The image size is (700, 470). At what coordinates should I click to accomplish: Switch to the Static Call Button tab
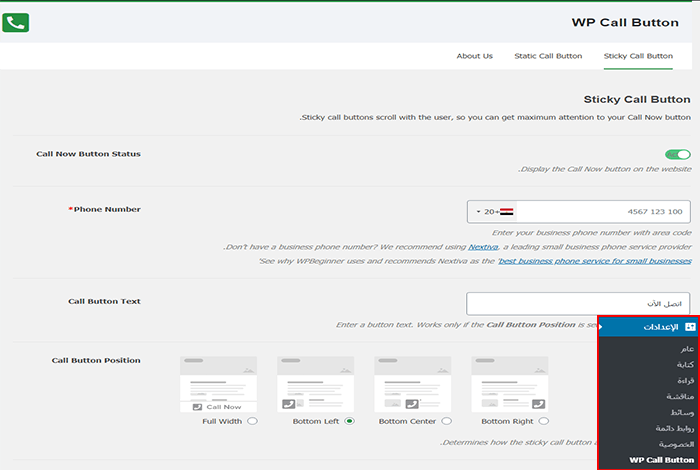pos(548,56)
